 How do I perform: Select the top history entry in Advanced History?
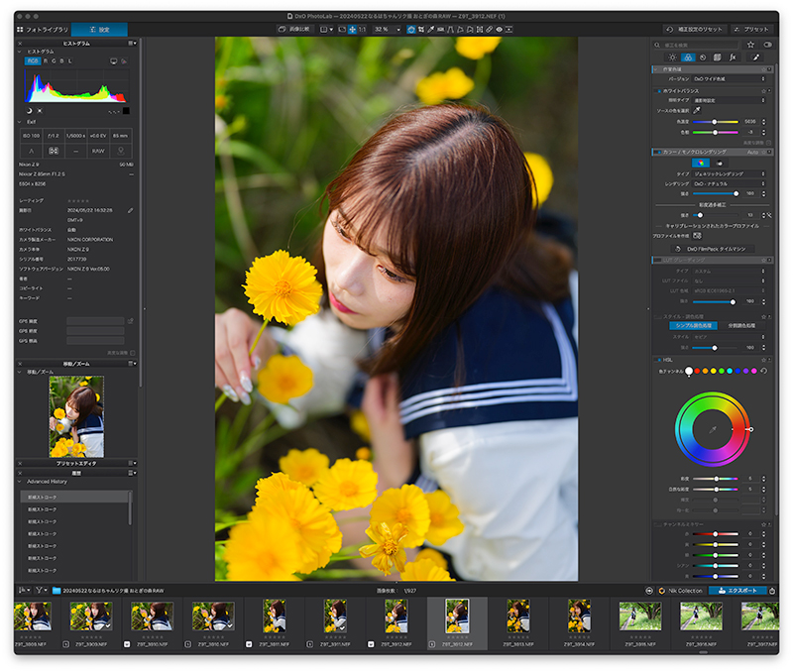coord(74,497)
